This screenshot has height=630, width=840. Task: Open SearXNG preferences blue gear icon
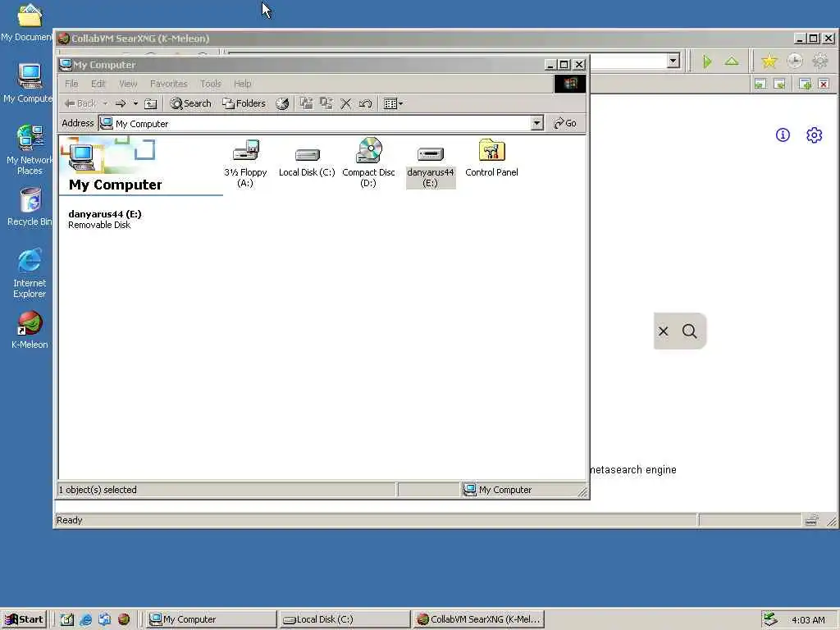815,135
